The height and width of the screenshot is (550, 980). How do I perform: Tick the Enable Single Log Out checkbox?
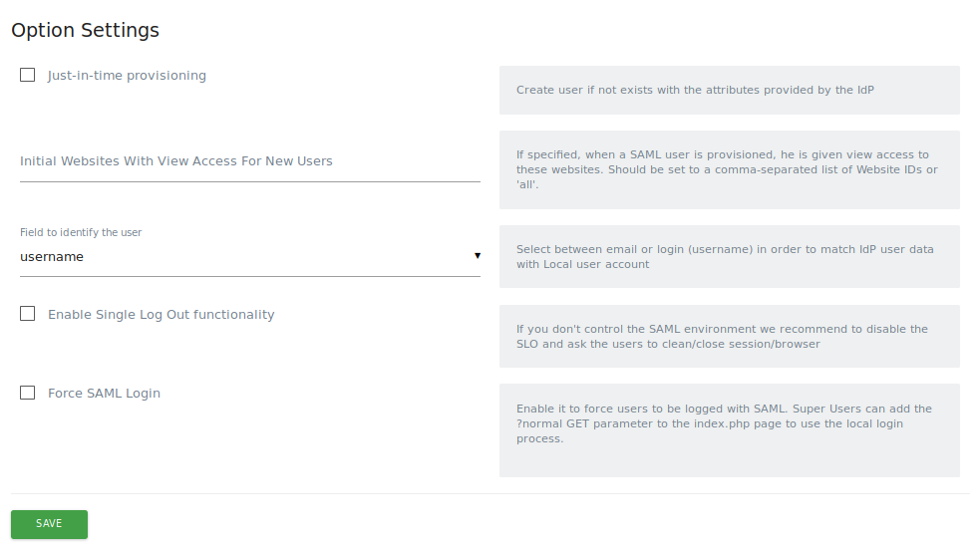pyautogui.click(x=28, y=314)
